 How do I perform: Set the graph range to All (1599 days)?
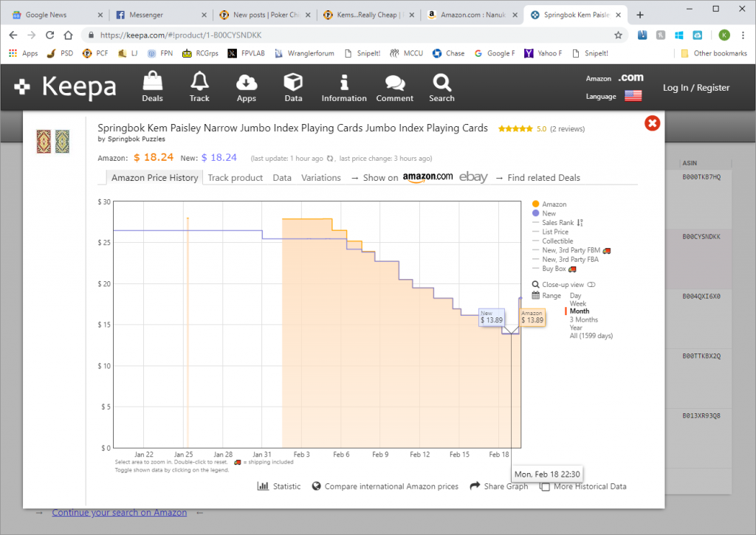(x=591, y=336)
